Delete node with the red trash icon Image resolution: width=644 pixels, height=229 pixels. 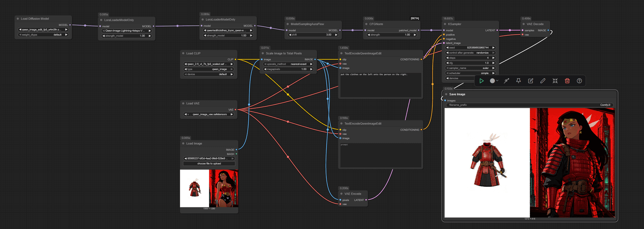tap(567, 81)
